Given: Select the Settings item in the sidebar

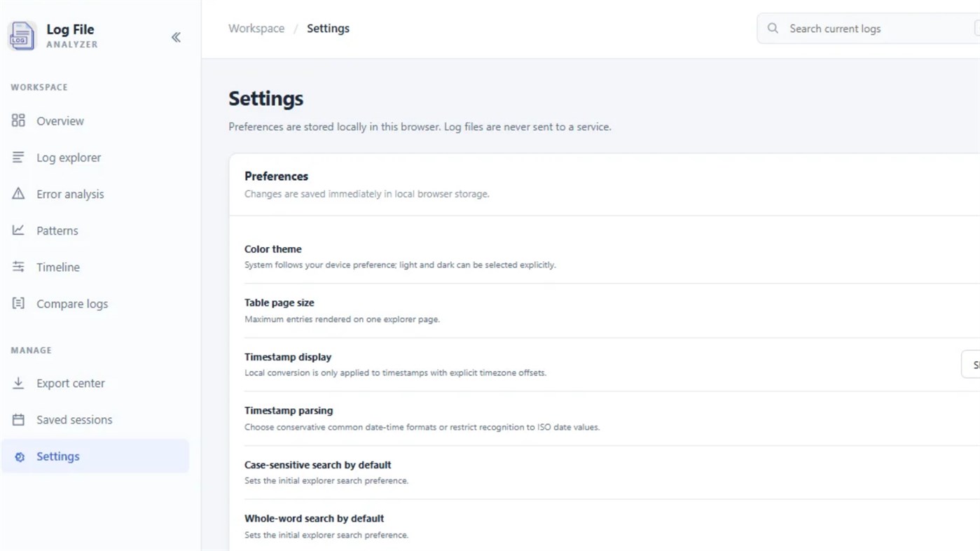Looking at the screenshot, I should coord(95,456).
